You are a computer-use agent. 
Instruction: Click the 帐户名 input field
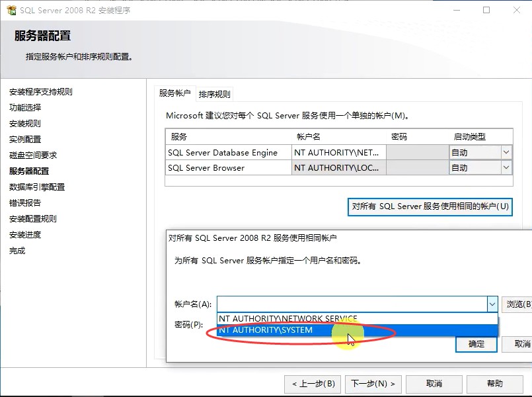click(350, 304)
